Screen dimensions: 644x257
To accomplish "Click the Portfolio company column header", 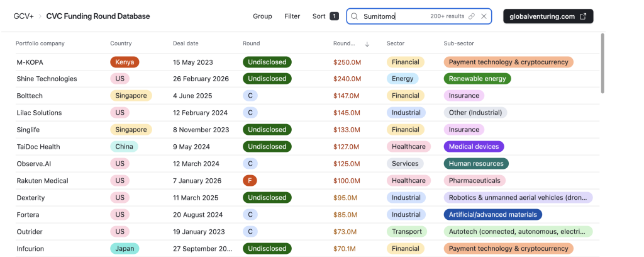I will point(40,43).
